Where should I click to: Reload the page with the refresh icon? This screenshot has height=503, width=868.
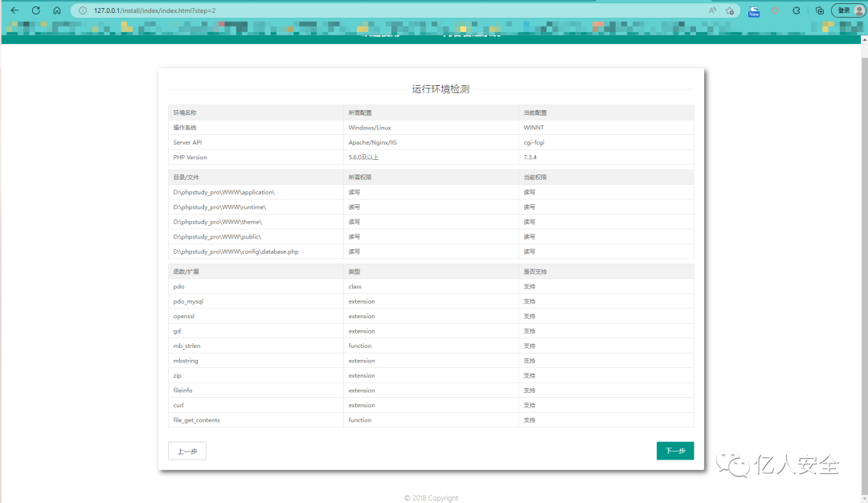tap(35, 10)
